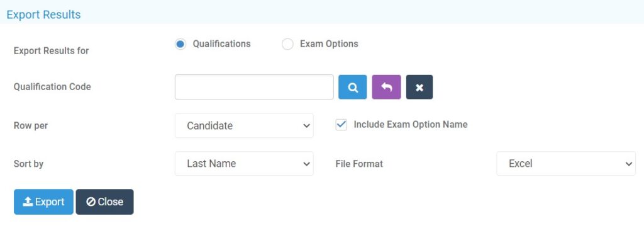Click the Exam Options label text

tap(329, 43)
